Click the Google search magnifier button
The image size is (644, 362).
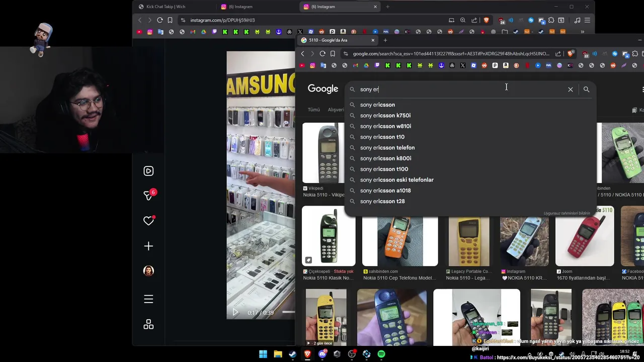[586, 89]
